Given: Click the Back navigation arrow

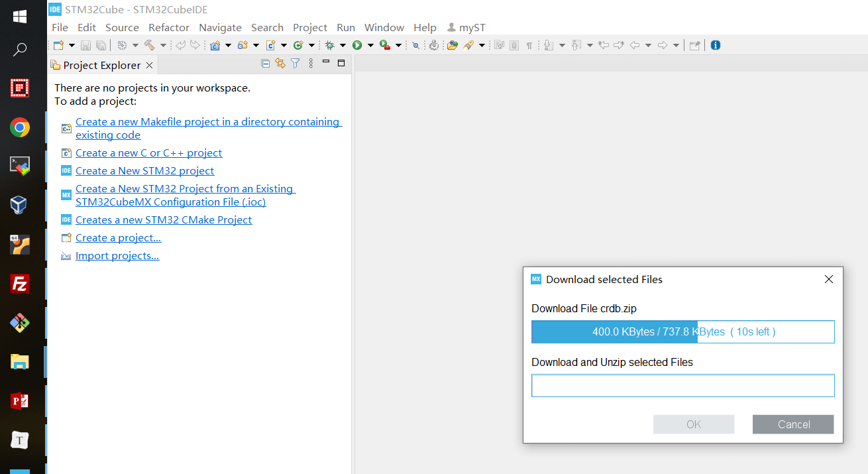Looking at the screenshot, I should pos(634,45).
